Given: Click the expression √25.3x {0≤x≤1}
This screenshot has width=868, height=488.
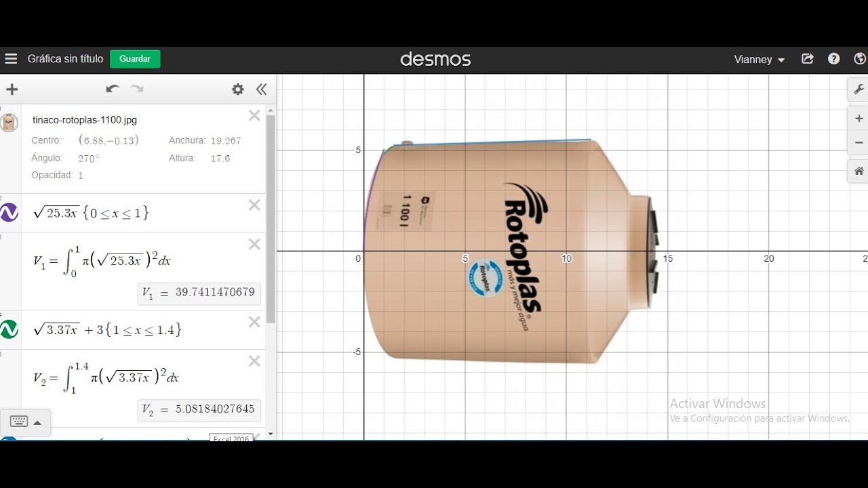Looking at the screenshot, I should (91, 213).
